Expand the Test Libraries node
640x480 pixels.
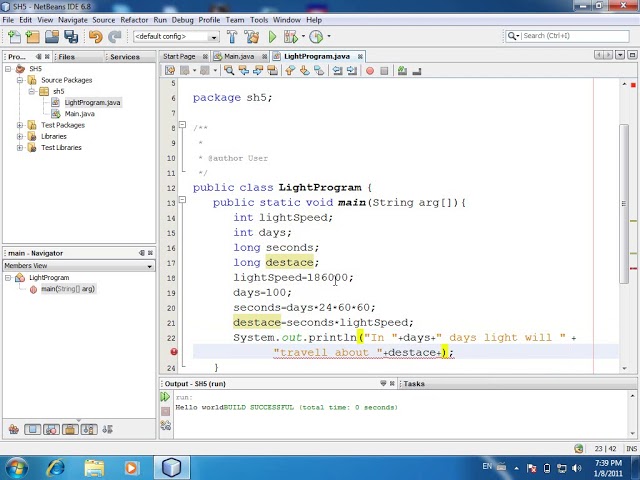[20, 147]
